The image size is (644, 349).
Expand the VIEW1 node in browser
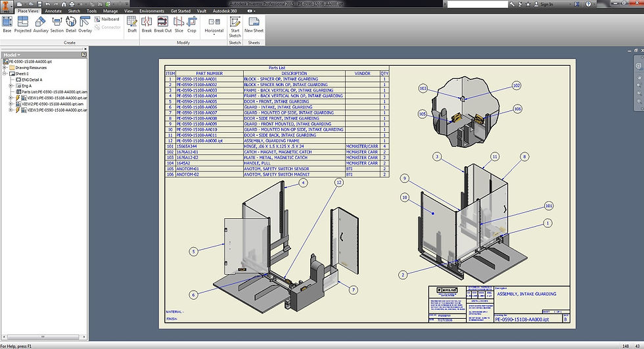[11, 98]
